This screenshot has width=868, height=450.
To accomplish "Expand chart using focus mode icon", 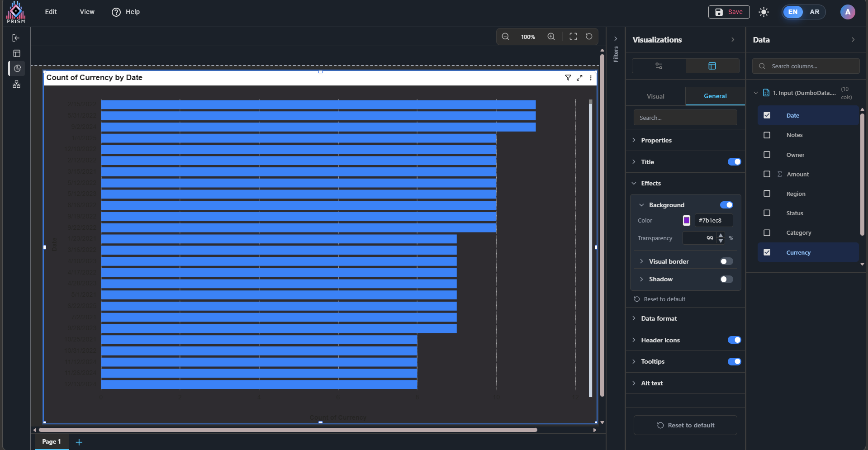I will pos(579,78).
